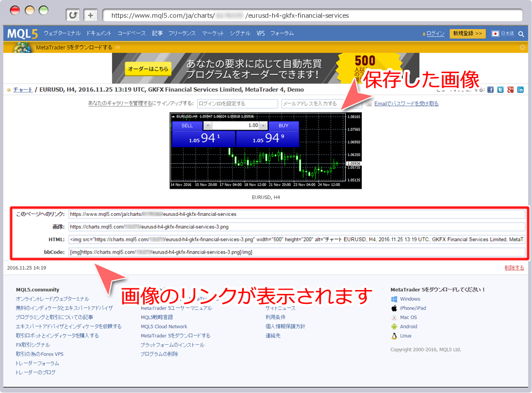532x393 pixels.
Task: Open 個人情報保護方針 footer link
Action: pyautogui.click(x=285, y=327)
